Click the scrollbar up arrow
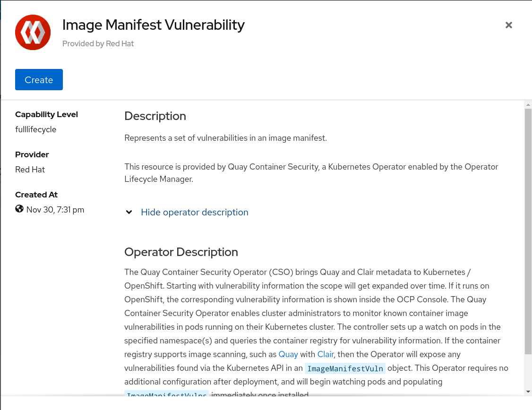This screenshot has height=410, width=532. coord(528,104)
